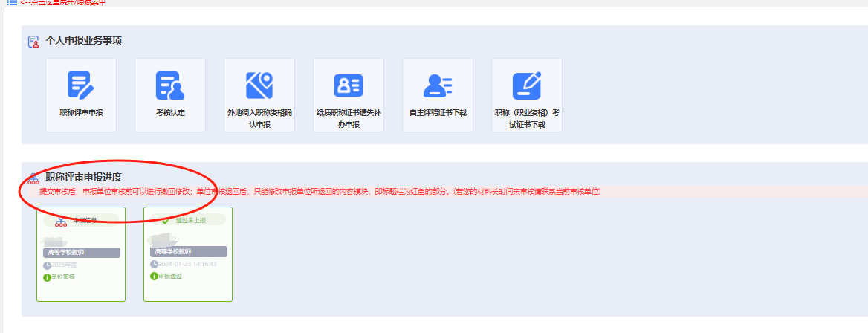Click 高等学校教师 tag in the 单位审核 card
The width and height of the screenshot is (868, 333).
coord(82,253)
